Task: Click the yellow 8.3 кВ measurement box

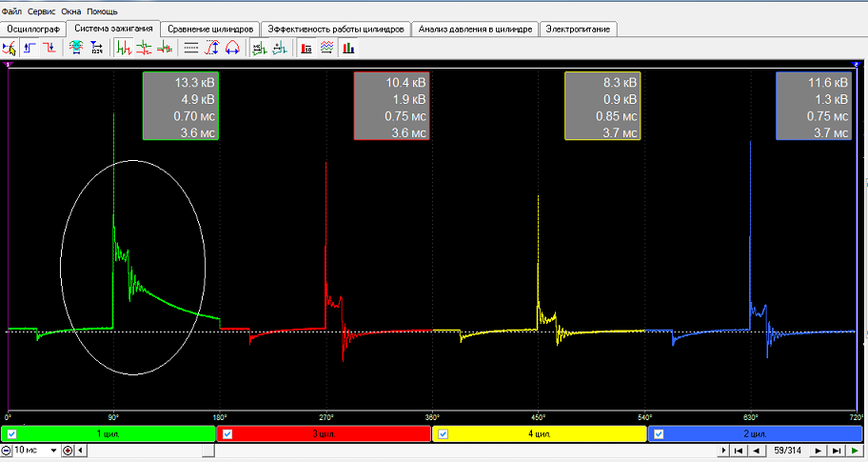Action: point(602,106)
